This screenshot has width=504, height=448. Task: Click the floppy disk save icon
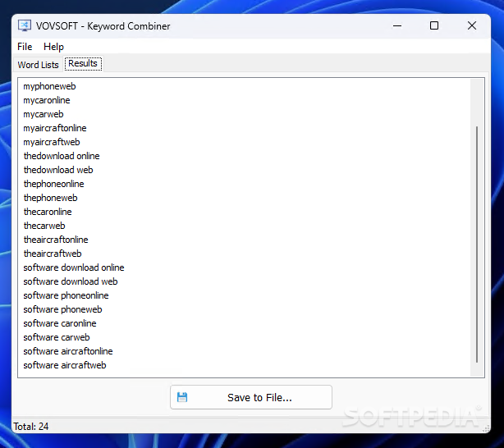182,397
